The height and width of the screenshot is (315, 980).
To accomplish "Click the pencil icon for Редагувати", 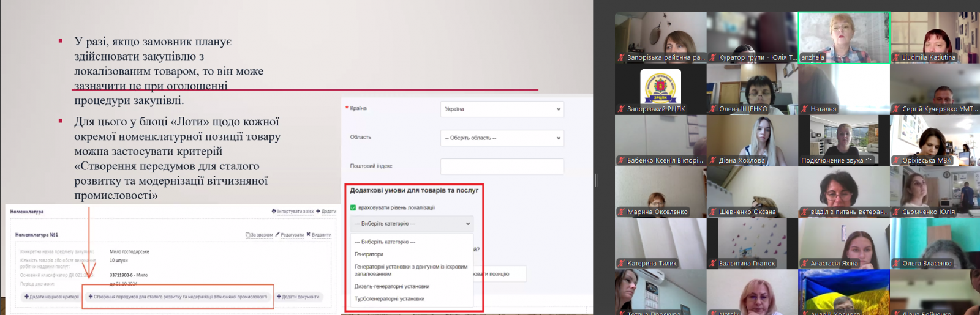I will [x=277, y=235].
